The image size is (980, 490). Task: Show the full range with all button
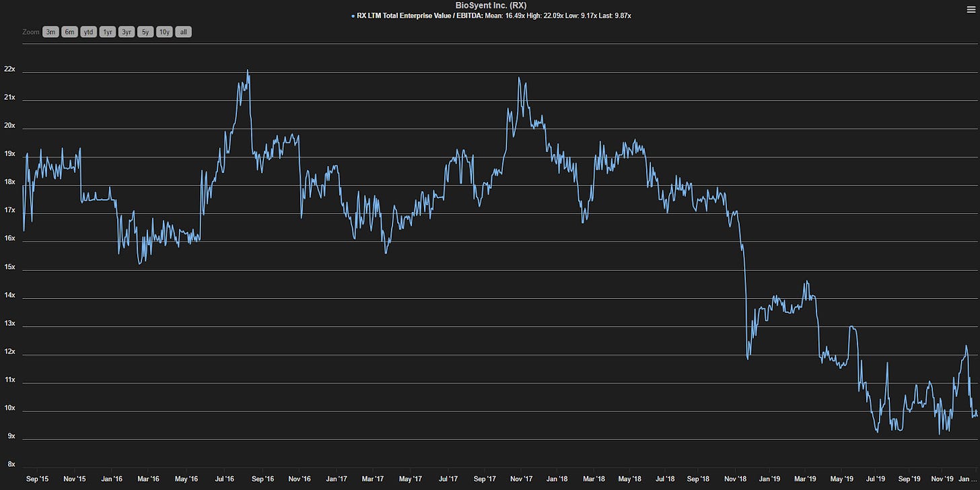183,32
